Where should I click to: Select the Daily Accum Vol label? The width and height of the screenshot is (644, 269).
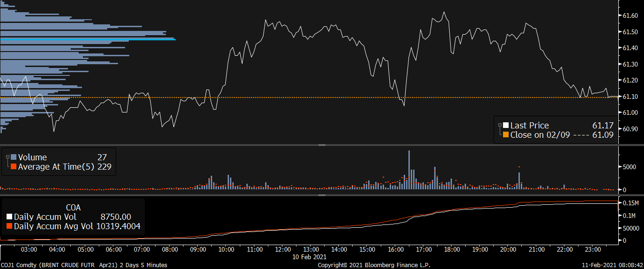tap(45, 217)
